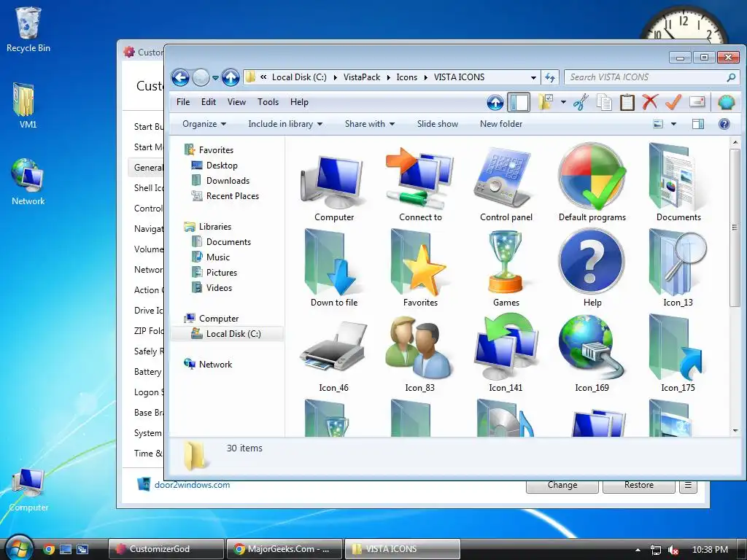The width and height of the screenshot is (747, 560).
Task: Select the Default programs icon file
Action: pos(592,183)
